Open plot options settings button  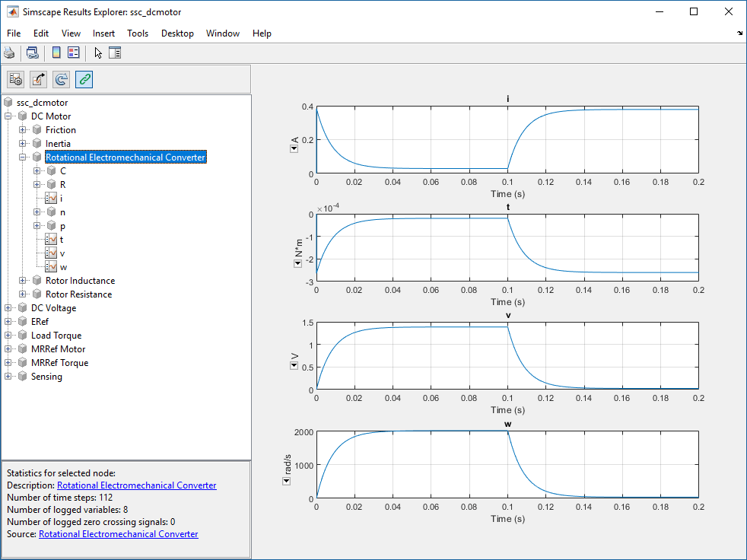(16, 79)
